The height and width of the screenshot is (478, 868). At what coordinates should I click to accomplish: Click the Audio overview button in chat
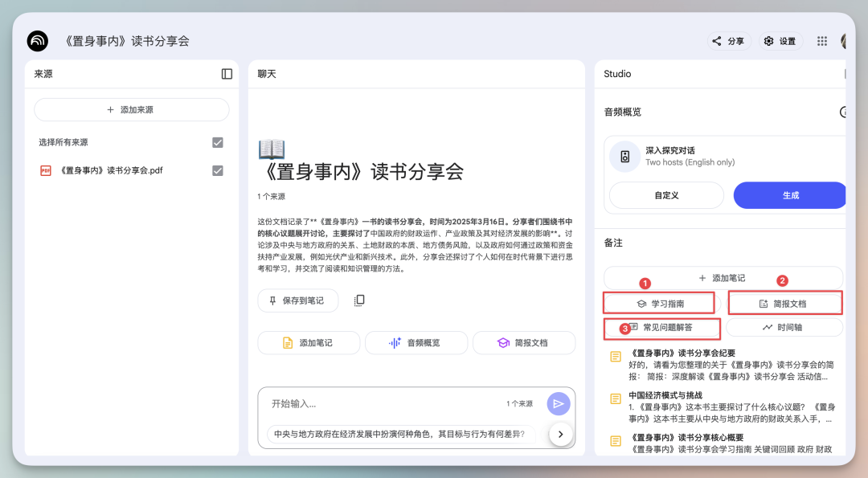point(416,343)
